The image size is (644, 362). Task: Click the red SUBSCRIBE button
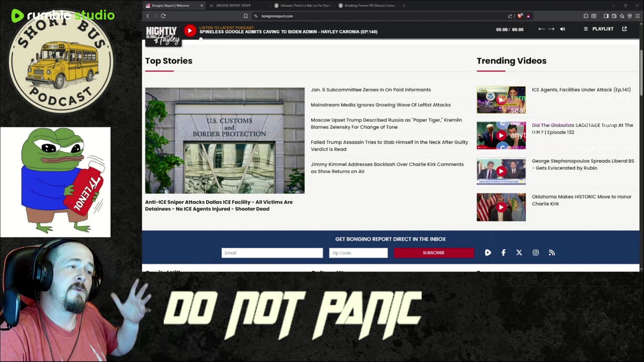click(434, 253)
